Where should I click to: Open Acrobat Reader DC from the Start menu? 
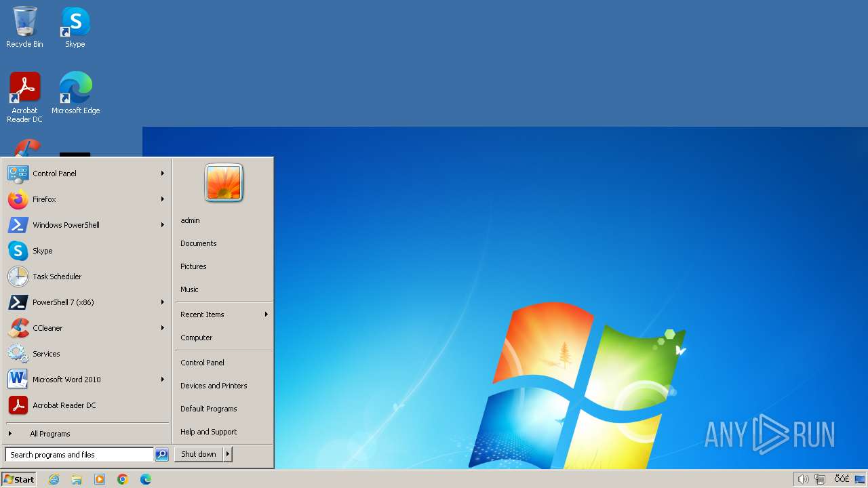87,405
